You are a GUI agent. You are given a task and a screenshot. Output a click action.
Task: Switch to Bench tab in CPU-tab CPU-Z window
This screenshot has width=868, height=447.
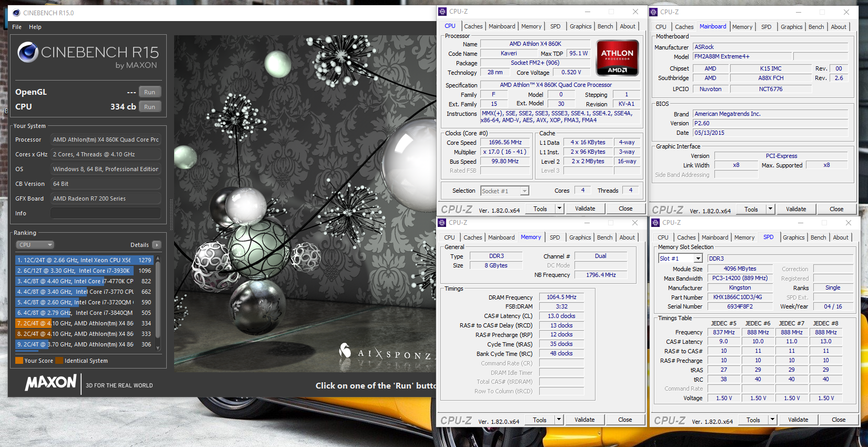[605, 26]
